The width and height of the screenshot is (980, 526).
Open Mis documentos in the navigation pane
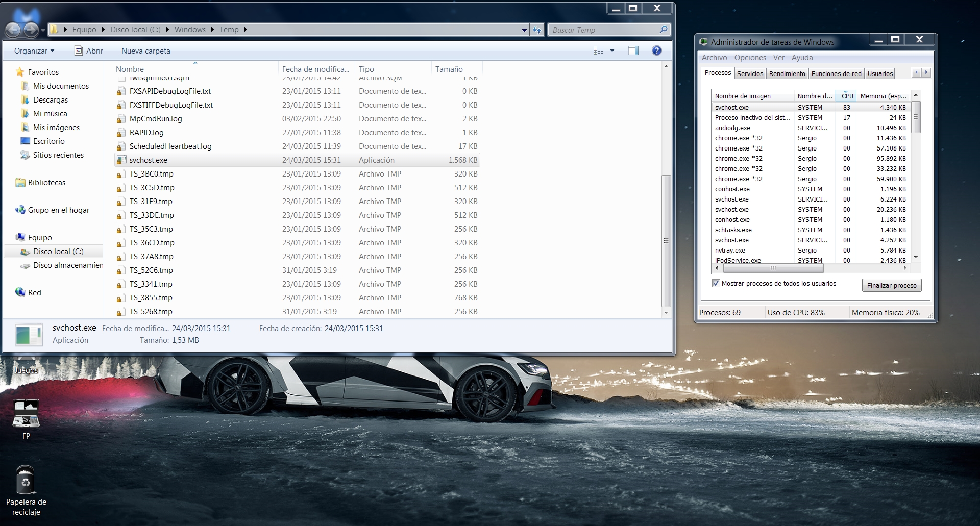point(61,86)
